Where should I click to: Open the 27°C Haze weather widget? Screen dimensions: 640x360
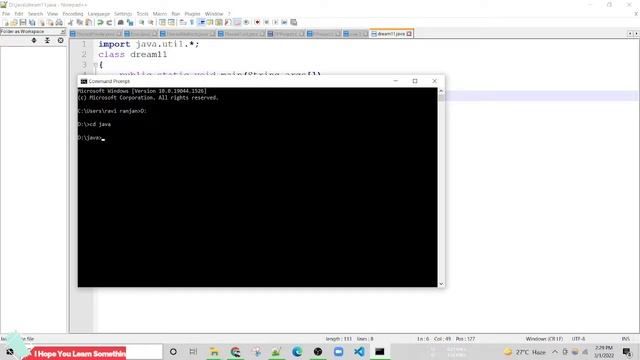coord(524,352)
